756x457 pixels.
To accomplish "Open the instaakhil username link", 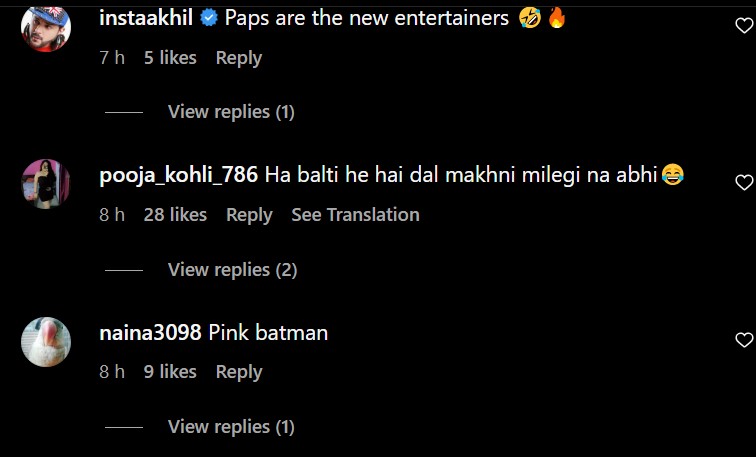I will [x=147, y=19].
